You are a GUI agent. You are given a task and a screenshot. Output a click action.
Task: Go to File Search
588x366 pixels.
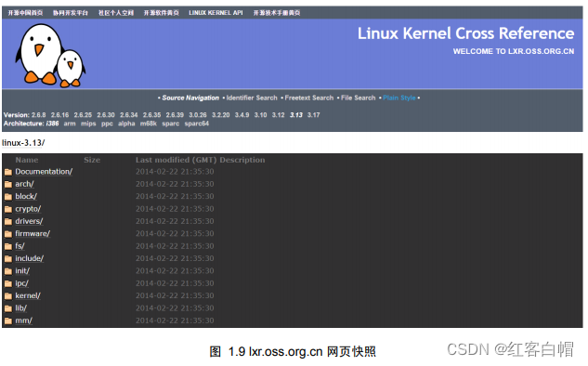click(x=359, y=98)
